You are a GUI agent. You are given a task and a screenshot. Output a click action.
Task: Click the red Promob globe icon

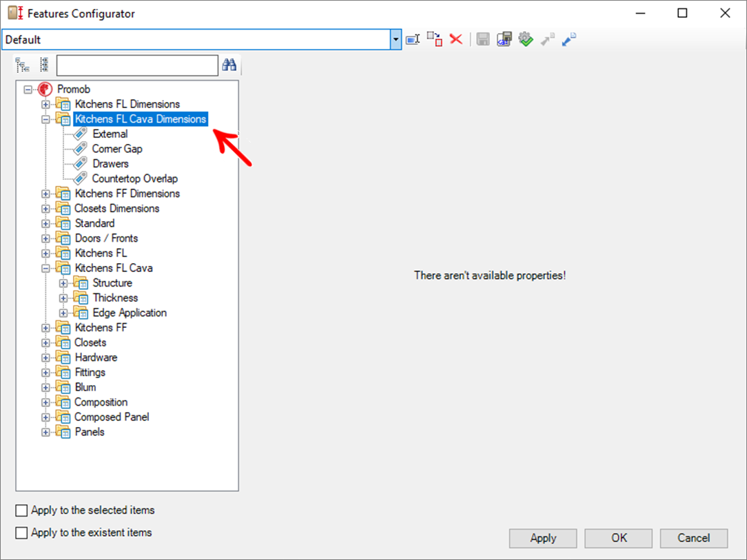(45, 89)
